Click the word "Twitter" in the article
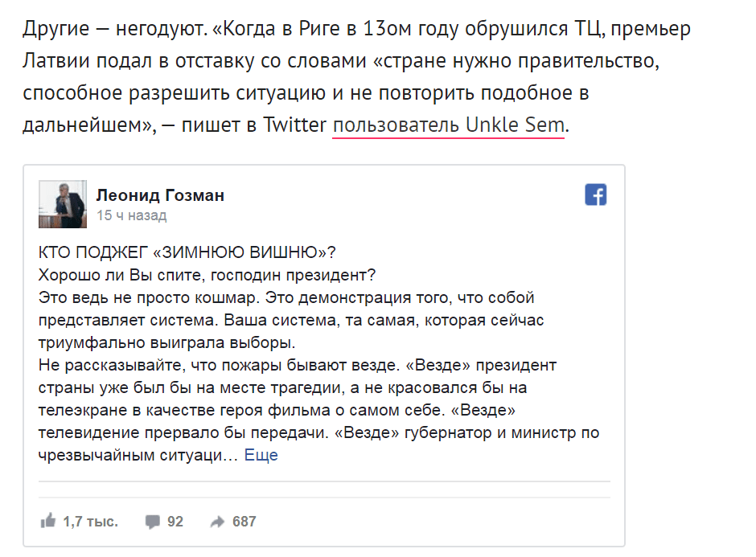Screen dimensions: 756x557 (294, 125)
